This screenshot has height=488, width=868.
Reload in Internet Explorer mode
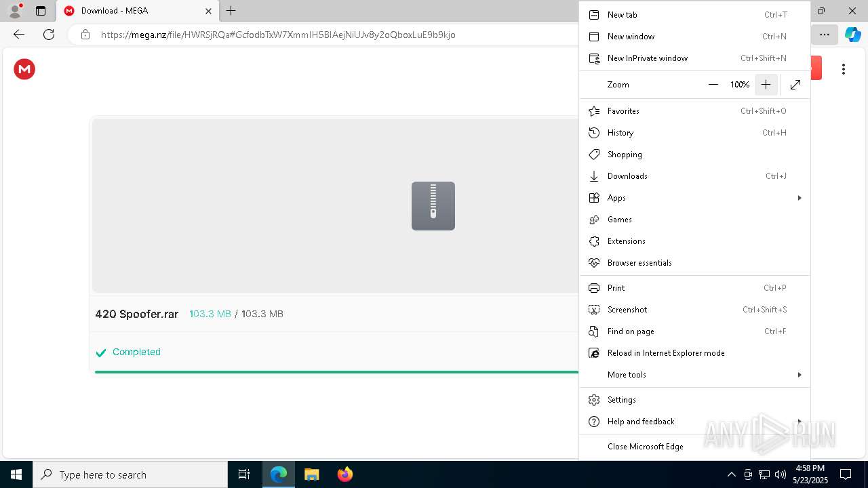click(x=694, y=353)
